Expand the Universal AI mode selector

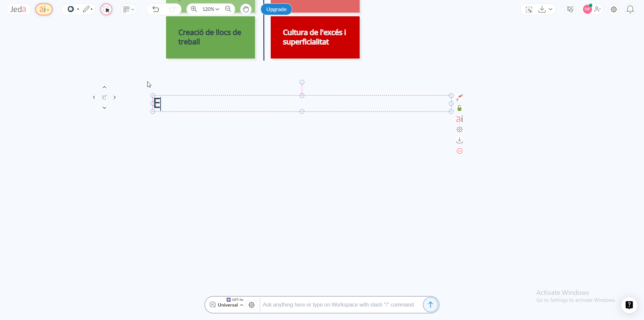[x=230, y=305]
